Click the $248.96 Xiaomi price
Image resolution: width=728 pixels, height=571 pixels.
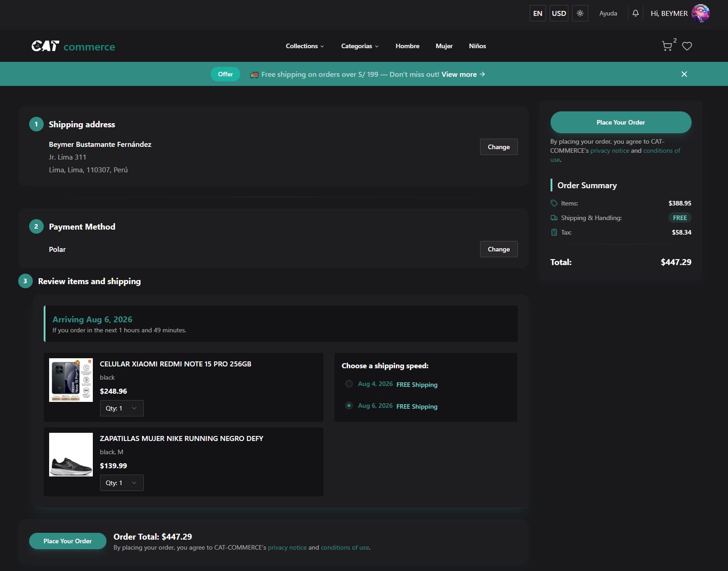[113, 391]
